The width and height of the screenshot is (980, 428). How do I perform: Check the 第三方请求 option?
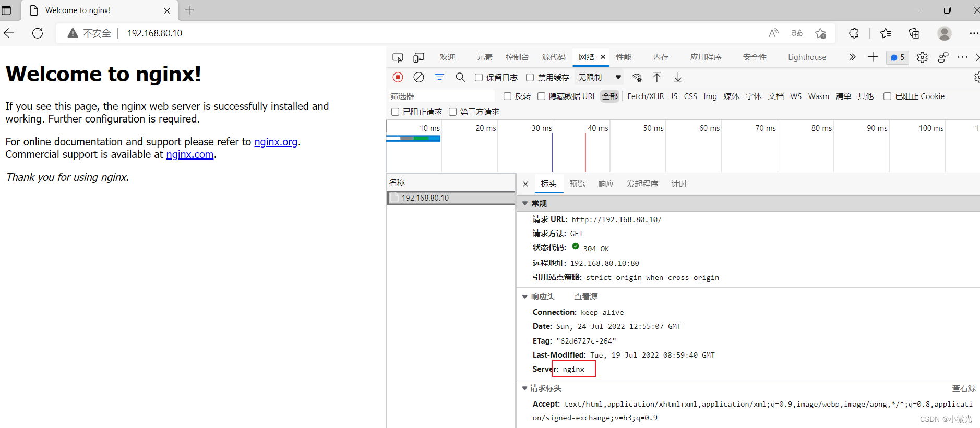point(452,112)
